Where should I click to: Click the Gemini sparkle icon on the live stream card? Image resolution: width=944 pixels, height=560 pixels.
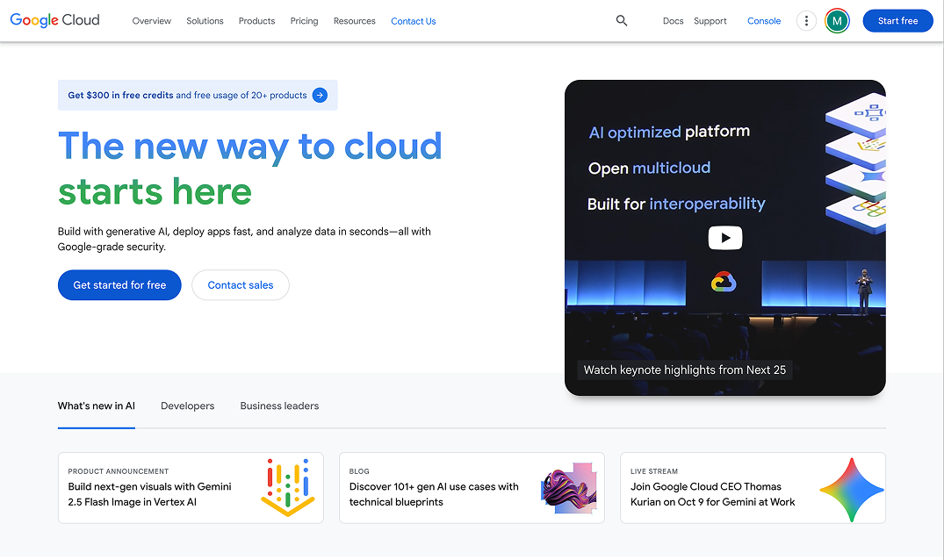(x=851, y=488)
